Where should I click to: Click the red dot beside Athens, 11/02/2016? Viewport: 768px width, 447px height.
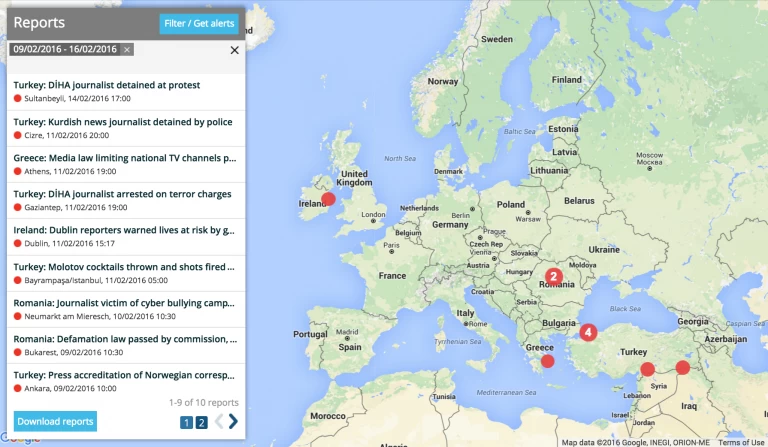pyautogui.click(x=18, y=171)
